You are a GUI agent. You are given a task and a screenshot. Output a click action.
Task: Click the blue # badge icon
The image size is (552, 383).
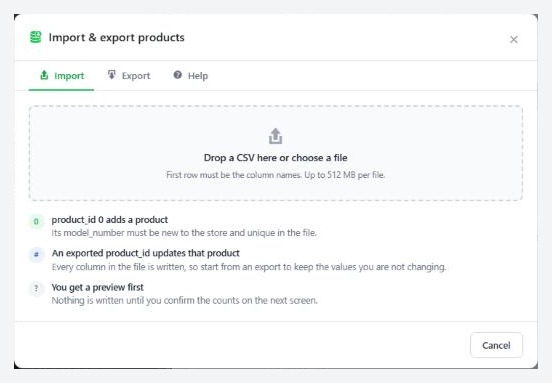(x=36, y=255)
